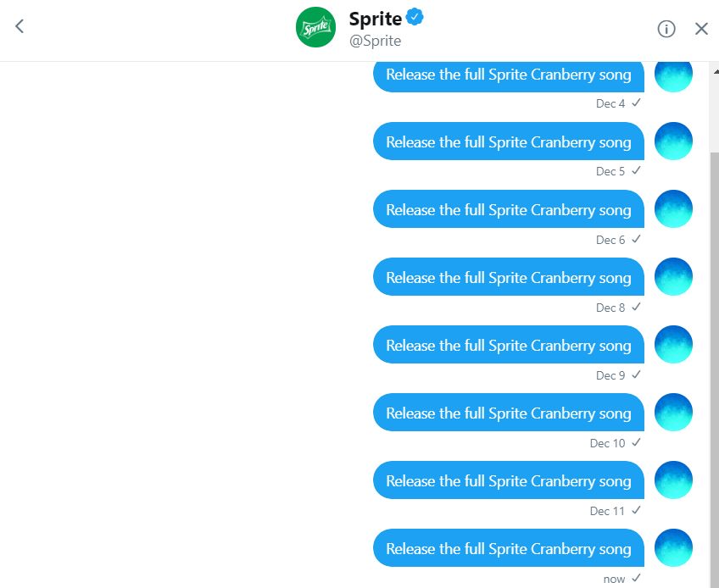Screen dimensions: 719x588
Task: Click the sender avatar next to the Dec 8 message
Action: click(673, 276)
